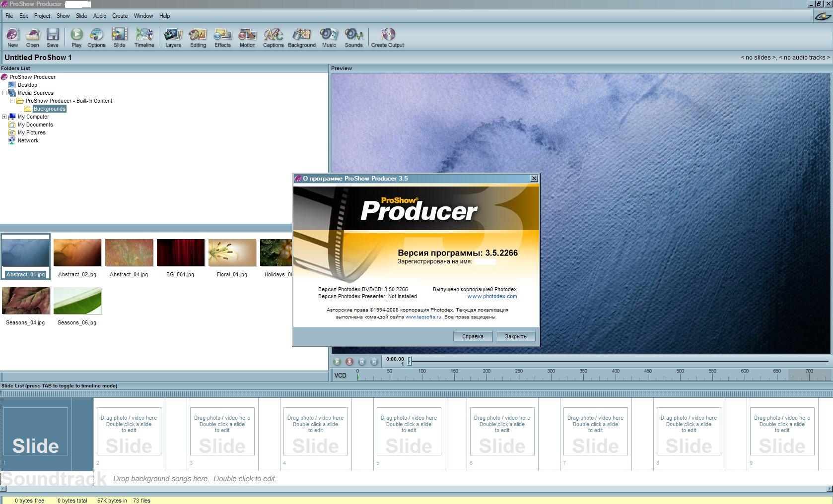Viewport: 833px width, 504px height.
Task: Open the Help menu
Action: pyautogui.click(x=165, y=16)
